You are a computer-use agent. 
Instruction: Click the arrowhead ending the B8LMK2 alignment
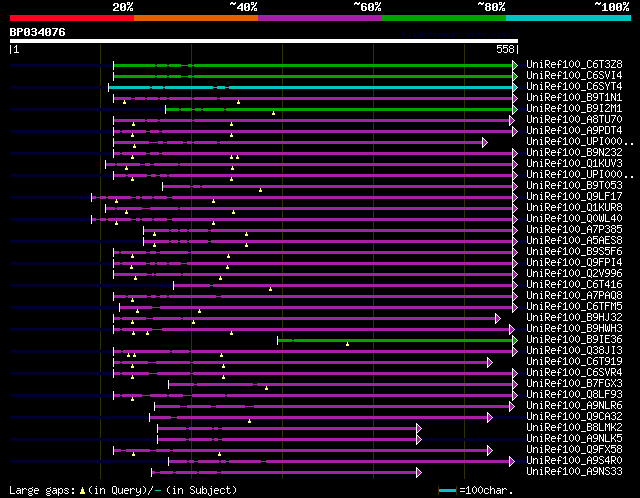[x=419, y=429]
